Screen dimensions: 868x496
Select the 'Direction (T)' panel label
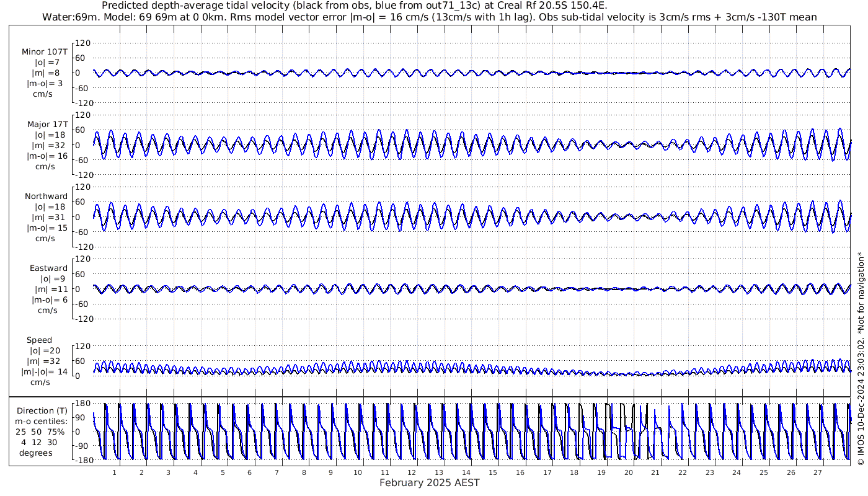[43, 411]
